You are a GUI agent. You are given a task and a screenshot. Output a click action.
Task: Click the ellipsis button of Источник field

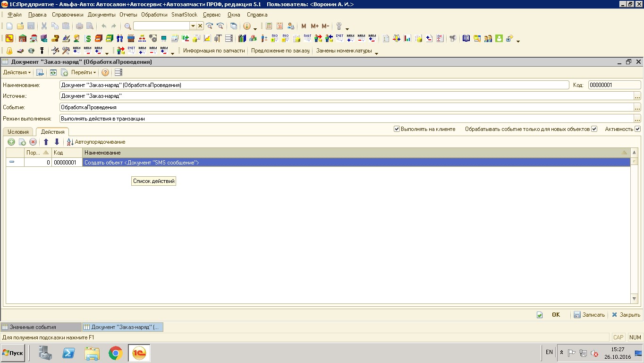coord(637,96)
